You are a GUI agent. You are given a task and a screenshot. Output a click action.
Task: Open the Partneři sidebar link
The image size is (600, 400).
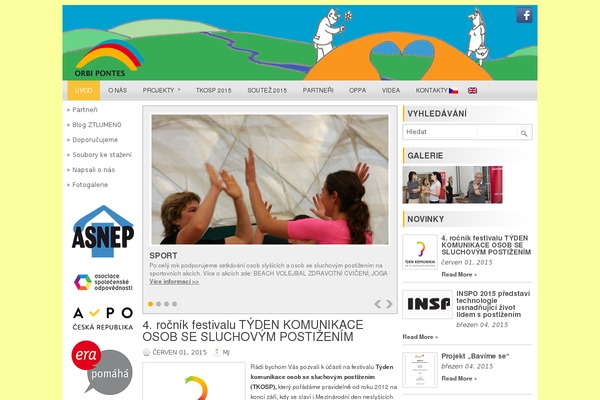coord(85,110)
